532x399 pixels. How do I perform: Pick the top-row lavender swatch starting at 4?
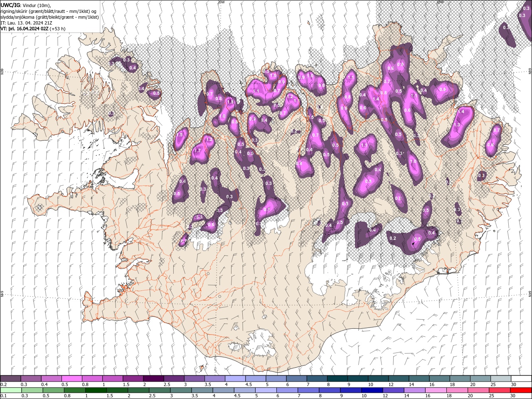point(235,379)
